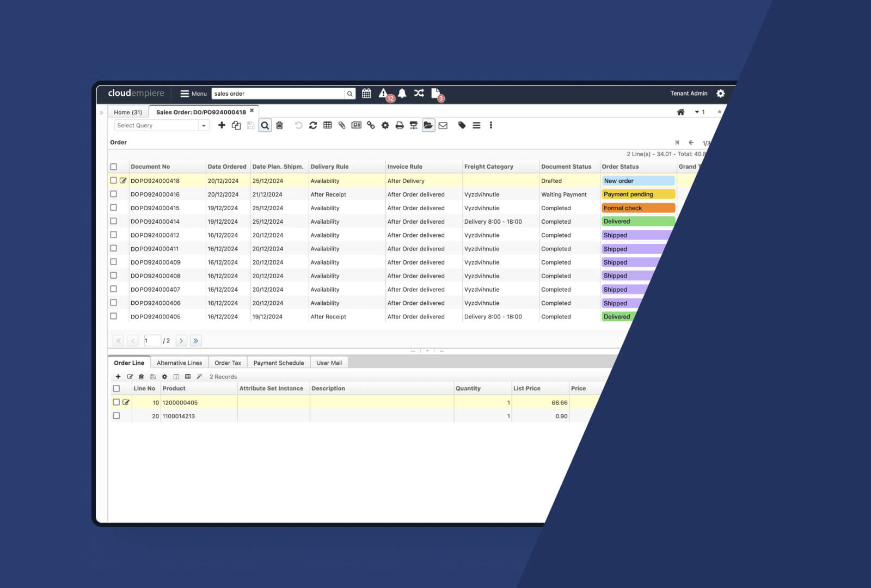
Task: Click the New Record plus icon in main toolbar
Action: pyautogui.click(x=222, y=125)
